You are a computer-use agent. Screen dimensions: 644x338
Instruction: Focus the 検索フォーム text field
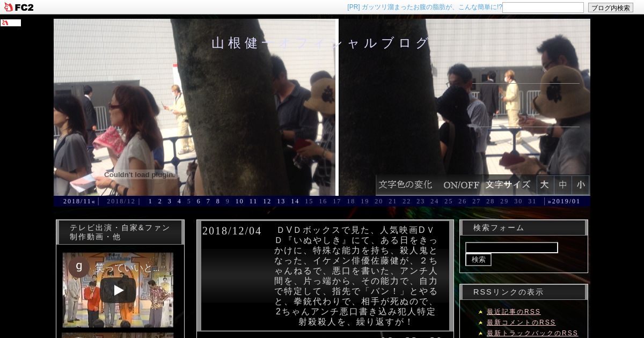[x=511, y=247]
